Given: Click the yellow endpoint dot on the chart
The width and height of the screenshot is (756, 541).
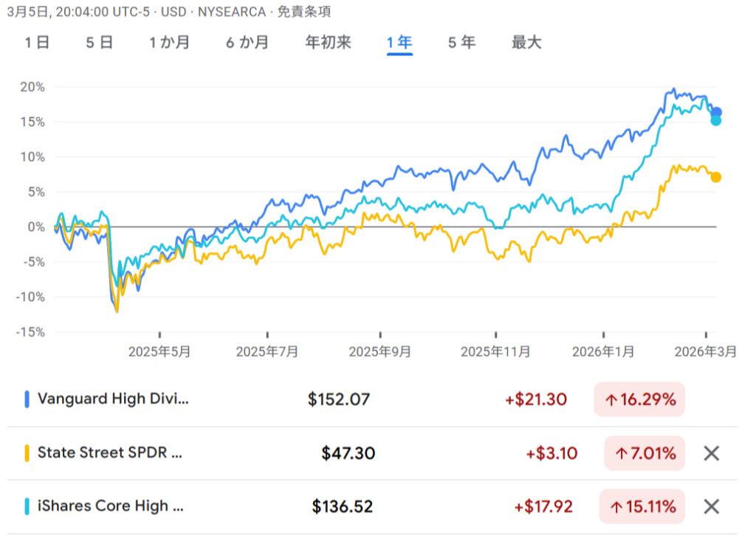Looking at the screenshot, I should pyautogui.click(x=715, y=177).
